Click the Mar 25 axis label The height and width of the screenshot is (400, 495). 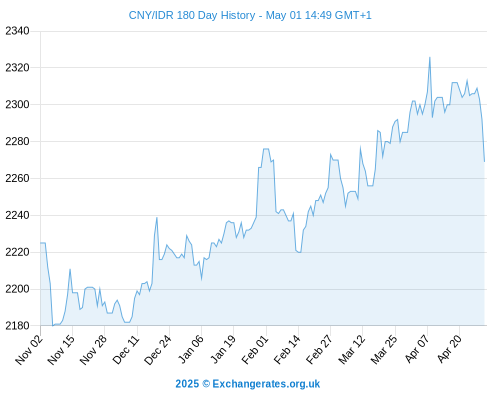384,349
